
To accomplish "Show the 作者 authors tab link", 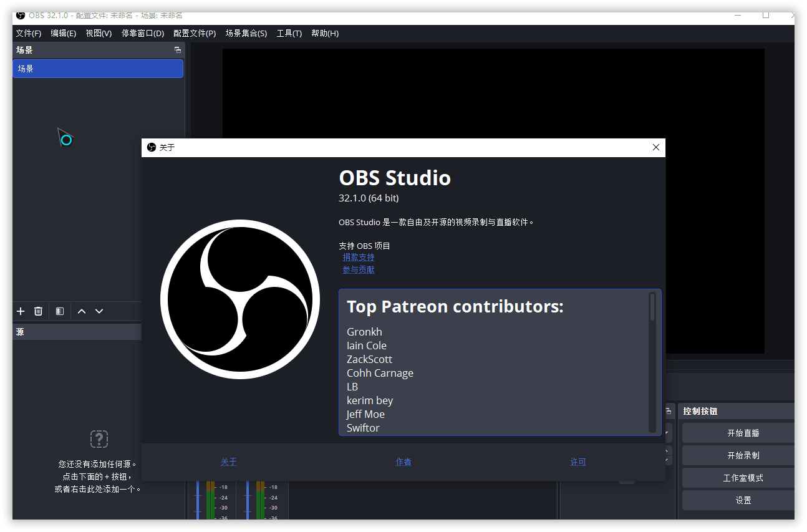I will (x=403, y=462).
